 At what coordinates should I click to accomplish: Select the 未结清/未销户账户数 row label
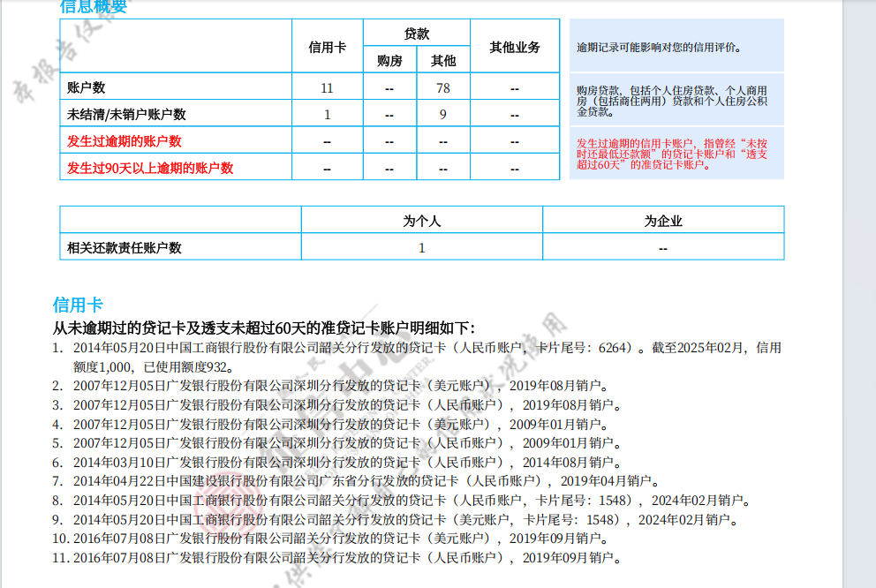tap(126, 115)
